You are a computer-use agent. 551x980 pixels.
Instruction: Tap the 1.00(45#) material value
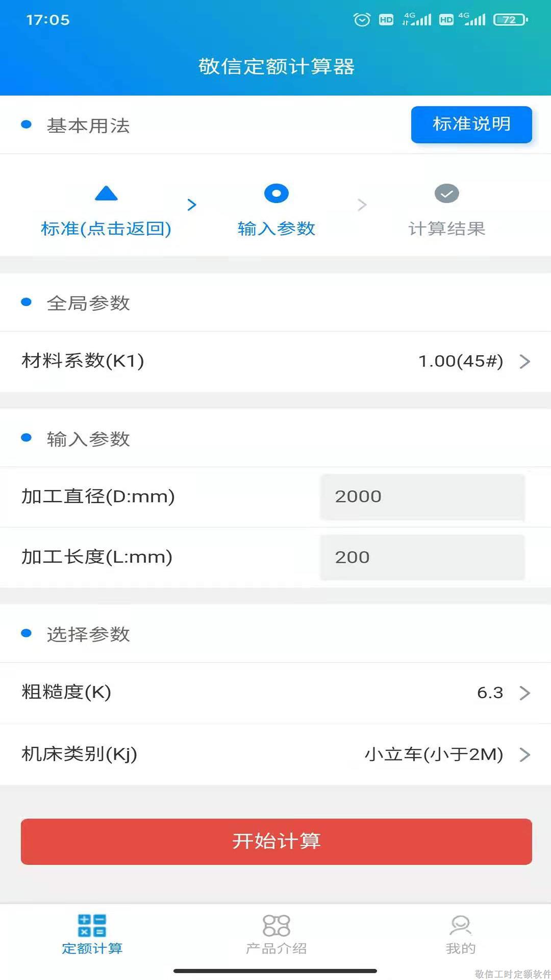[461, 361]
